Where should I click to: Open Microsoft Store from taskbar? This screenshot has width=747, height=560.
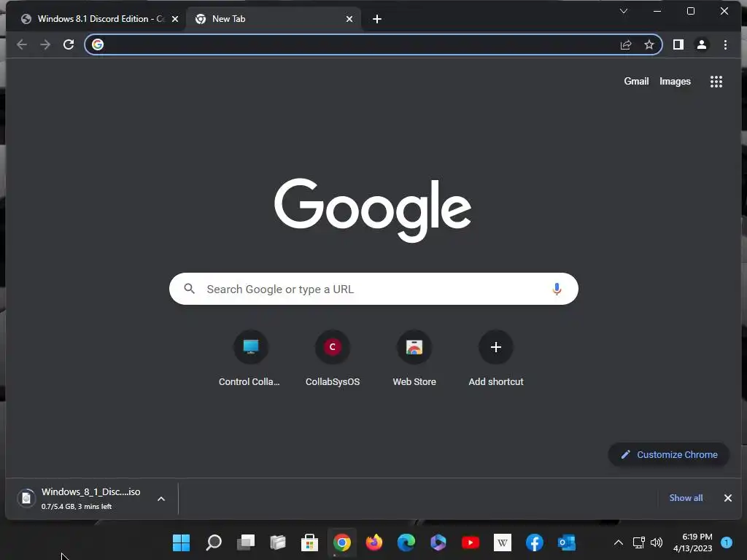point(309,542)
